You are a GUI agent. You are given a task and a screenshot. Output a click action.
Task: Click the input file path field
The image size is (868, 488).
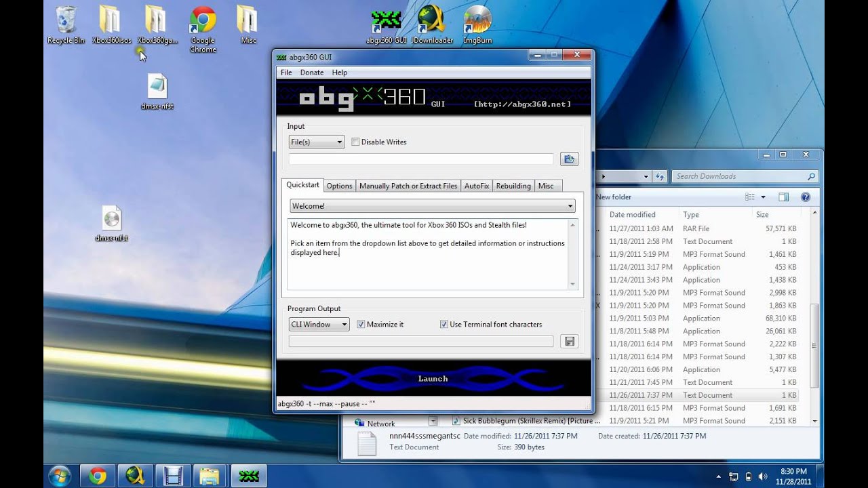pyautogui.click(x=421, y=159)
